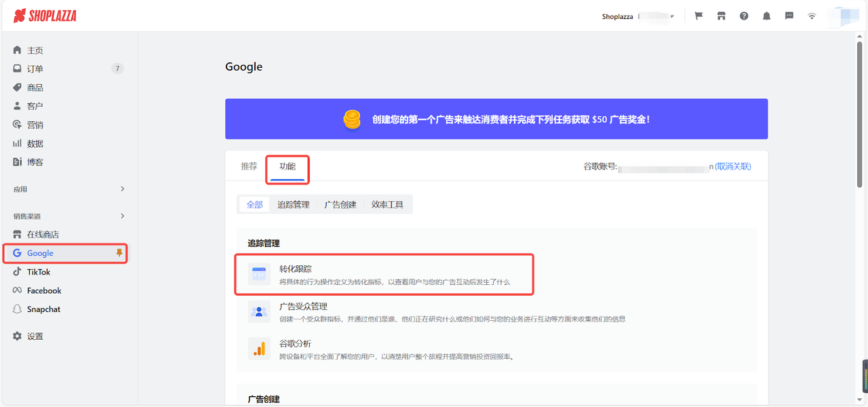Click the help question-mark icon

pyautogui.click(x=744, y=15)
